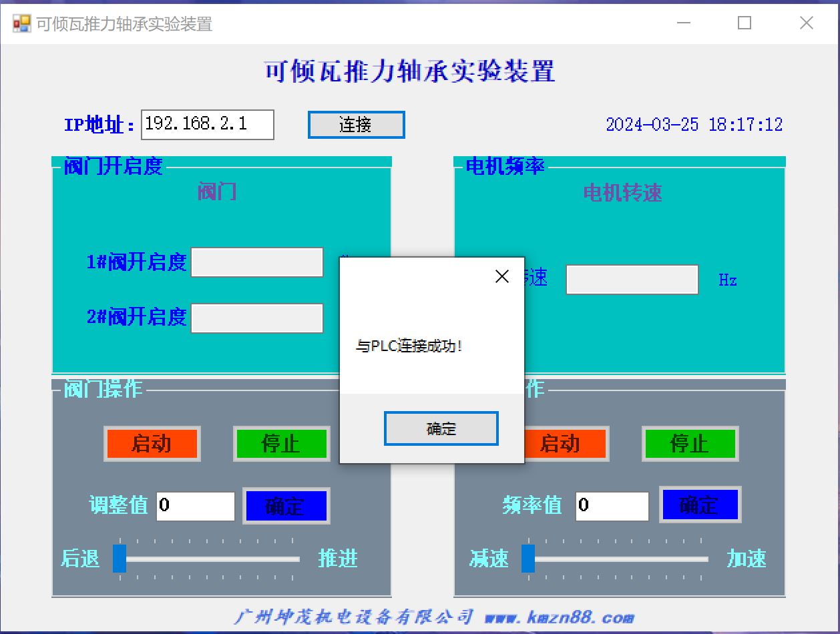Focus the IP地址 input field
This screenshot has width=840, height=634.
point(207,125)
